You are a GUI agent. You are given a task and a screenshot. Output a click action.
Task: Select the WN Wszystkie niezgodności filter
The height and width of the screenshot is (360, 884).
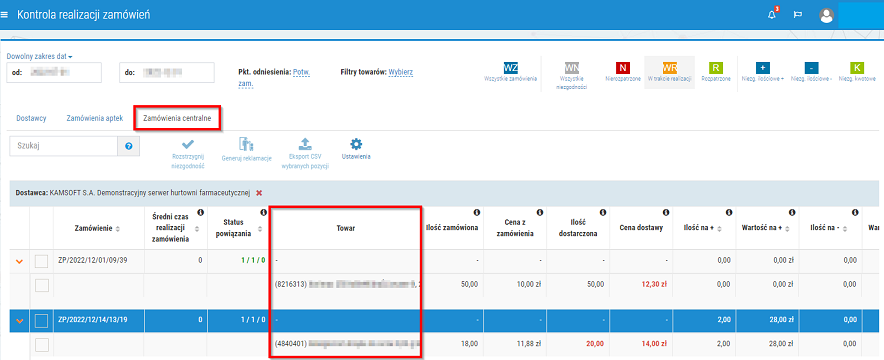click(x=572, y=75)
